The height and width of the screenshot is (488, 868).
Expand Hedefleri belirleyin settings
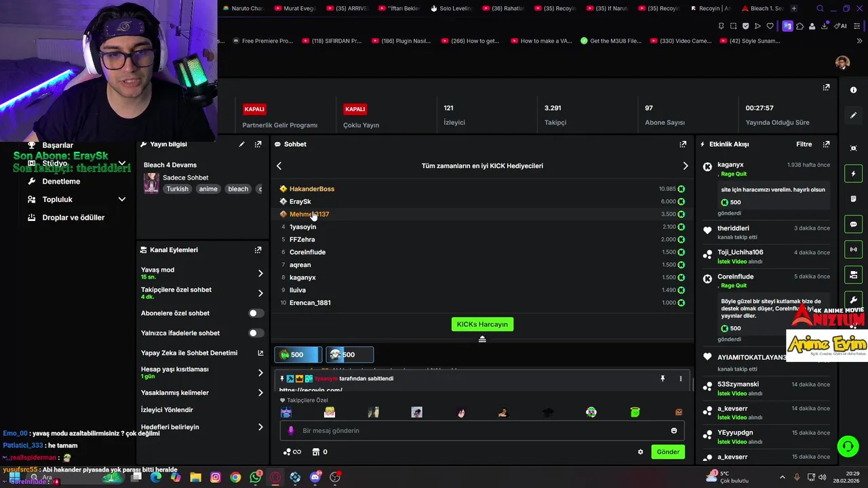click(x=260, y=427)
